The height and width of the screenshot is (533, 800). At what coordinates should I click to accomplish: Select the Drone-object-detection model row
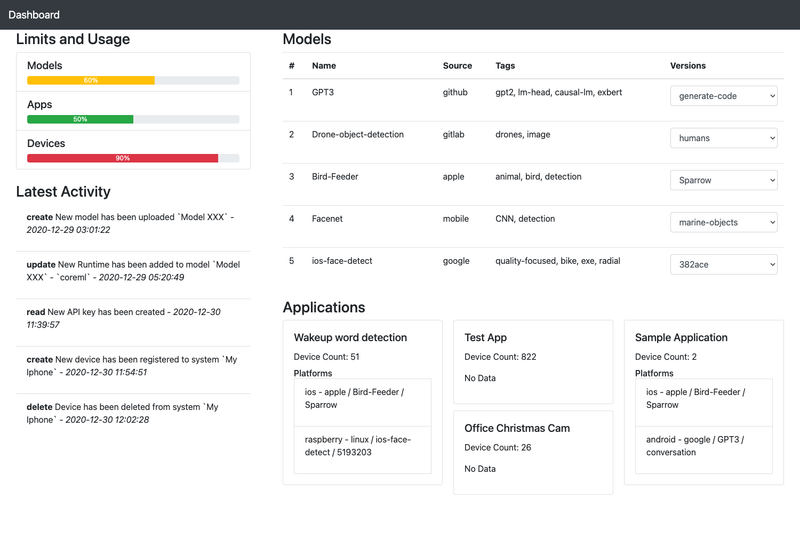pos(533,142)
